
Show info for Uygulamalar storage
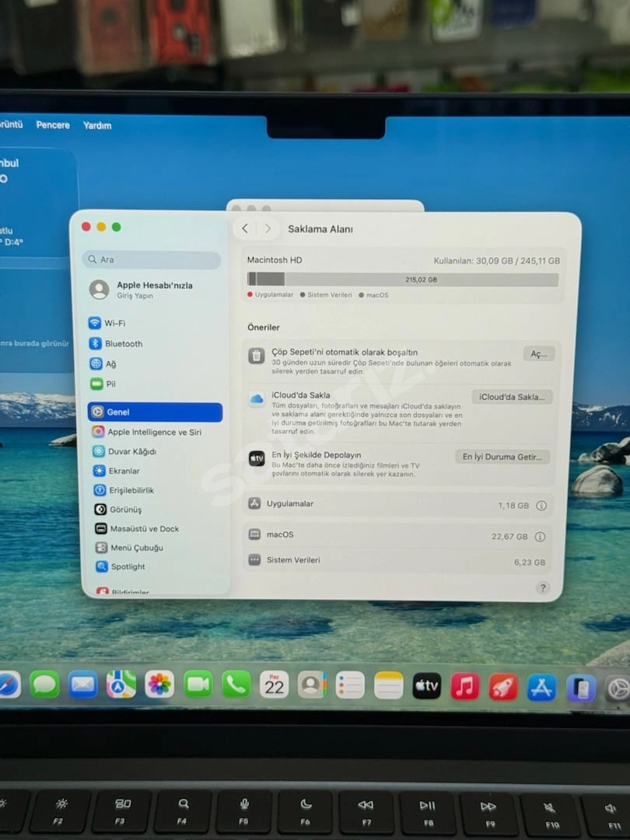541,506
